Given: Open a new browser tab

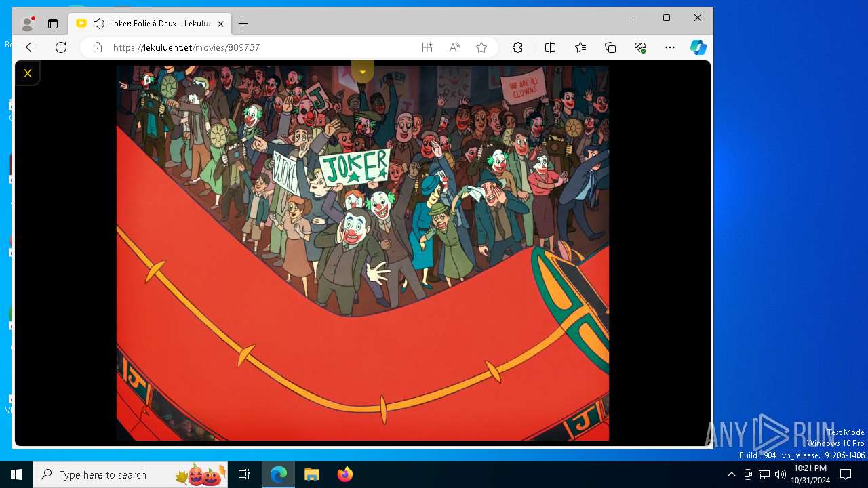Looking at the screenshot, I should [x=243, y=24].
